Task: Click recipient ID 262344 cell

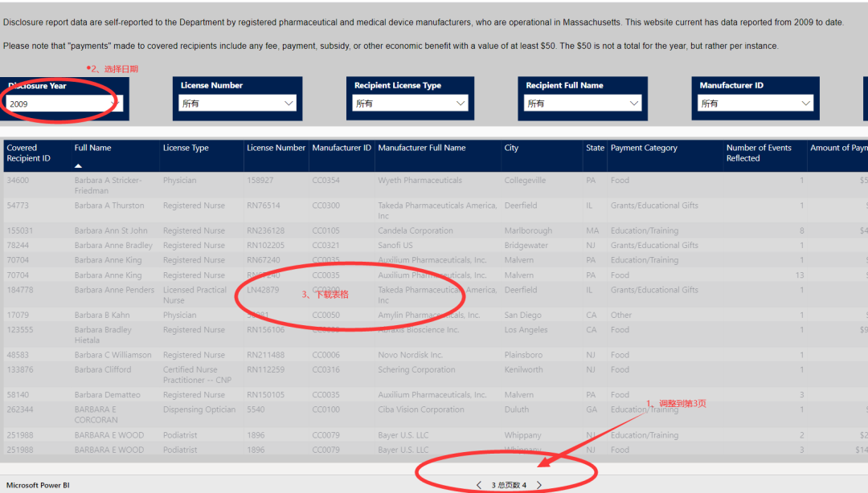Action: tap(20, 409)
